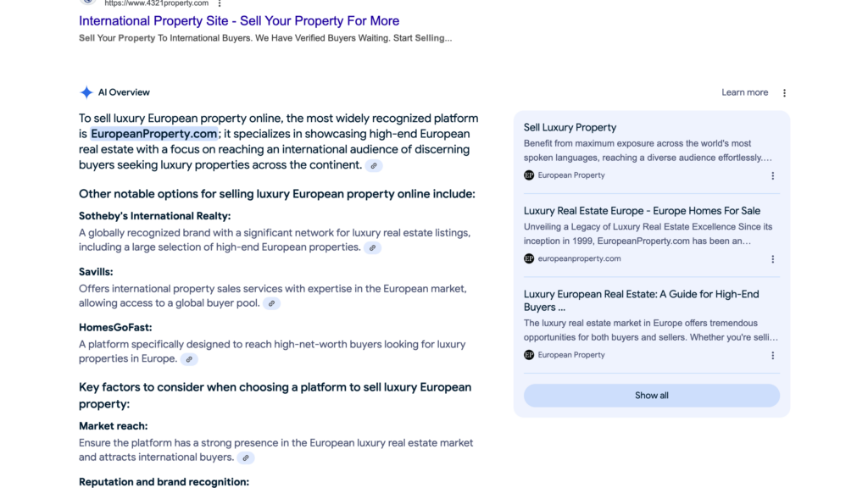The height and width of the screenshot is (488, 868).
Task: Click the site favicon above the 4321property.com URL
Action: click(87, 3)
